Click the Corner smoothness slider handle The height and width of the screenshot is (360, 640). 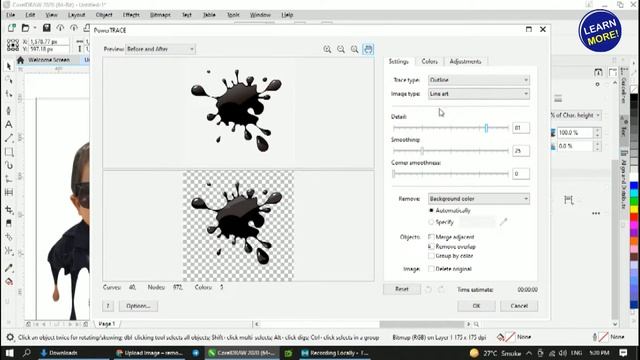coord(393,174)
